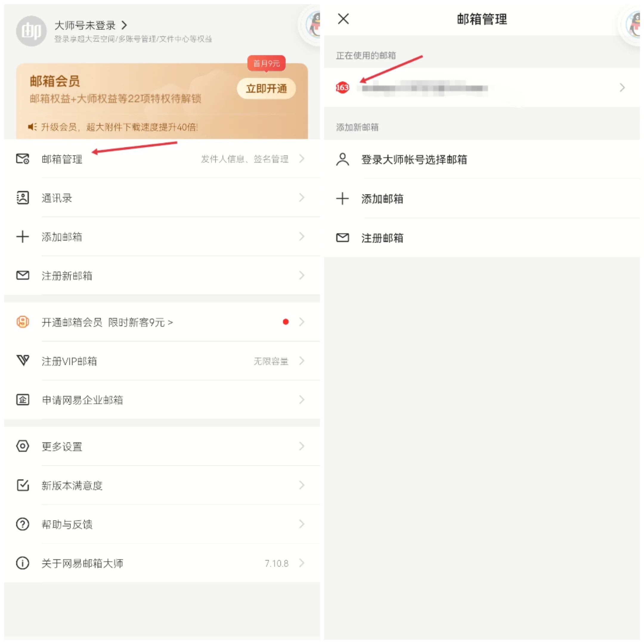The width and height of the screenshot is (644, 644).
Task: Tap the gray profile avatar at top-left
Action: [31, 31]
